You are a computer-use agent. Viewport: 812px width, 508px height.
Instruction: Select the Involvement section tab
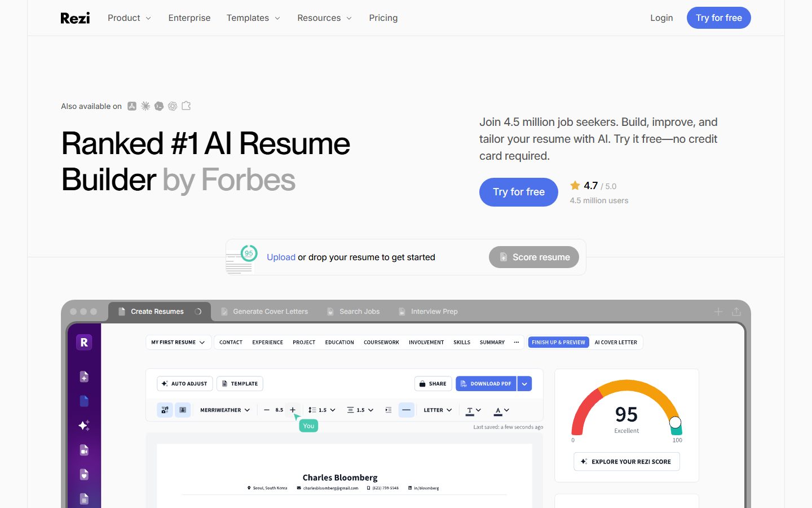tap(426, 343)
